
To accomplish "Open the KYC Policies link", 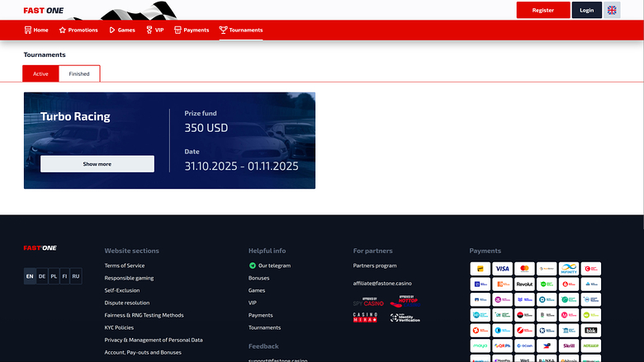I will tap(119, 327).
